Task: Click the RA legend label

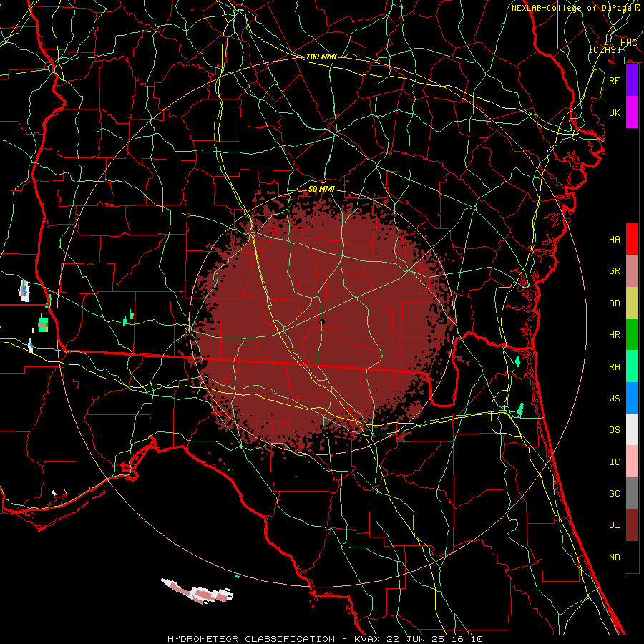Action: point(615,367)
